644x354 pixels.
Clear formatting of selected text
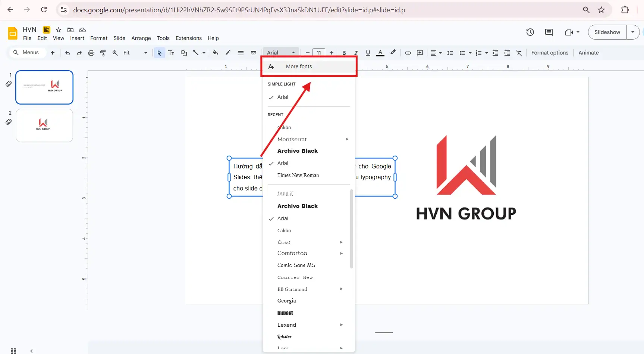click(x=519, y=53)
